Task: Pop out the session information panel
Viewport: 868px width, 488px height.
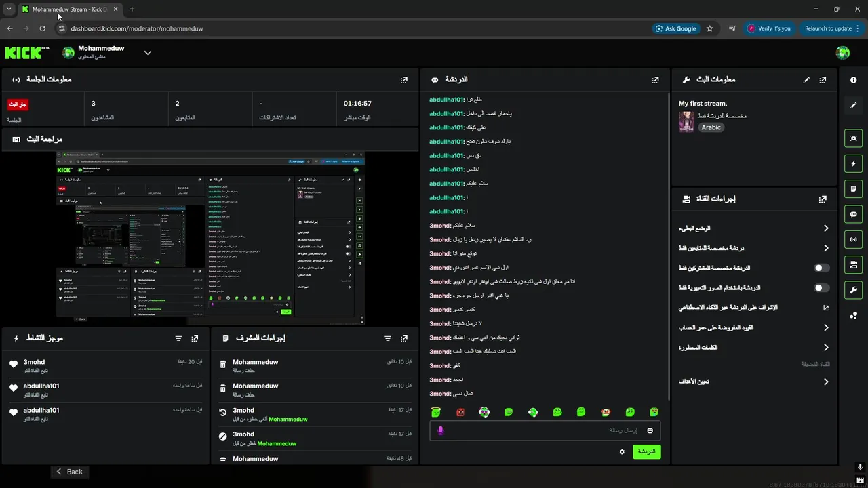Action: click(x=404, y=80)
